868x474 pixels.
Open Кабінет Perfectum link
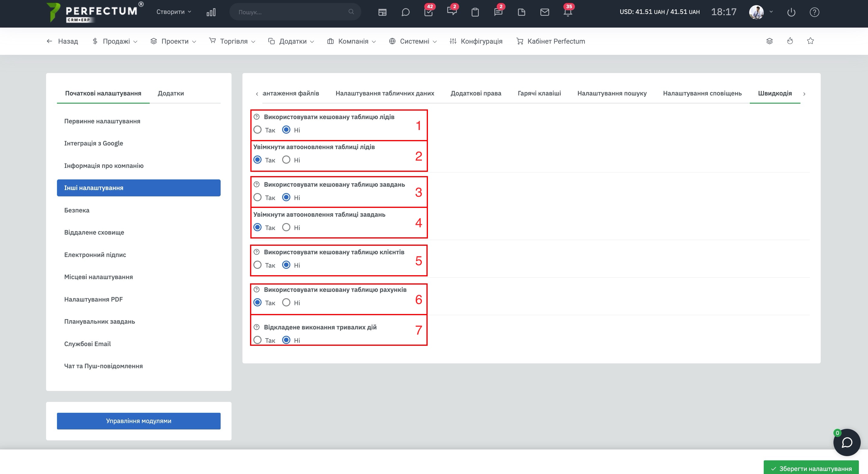click(551, 41)
